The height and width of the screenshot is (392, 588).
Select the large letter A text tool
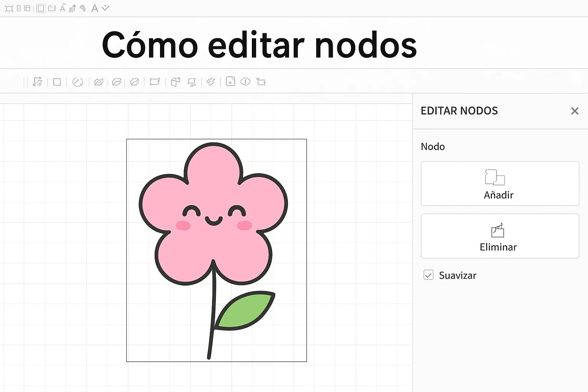[x=95, y=8]
